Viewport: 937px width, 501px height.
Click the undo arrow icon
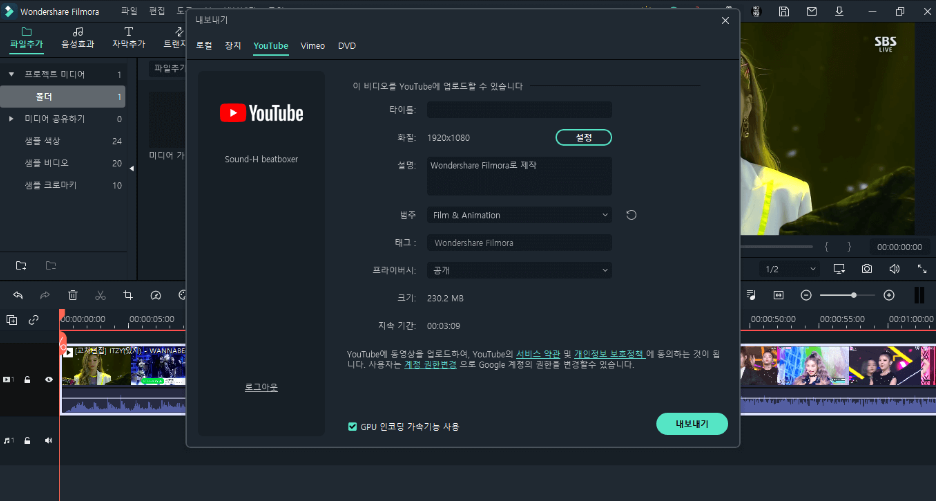coord(18,295)
